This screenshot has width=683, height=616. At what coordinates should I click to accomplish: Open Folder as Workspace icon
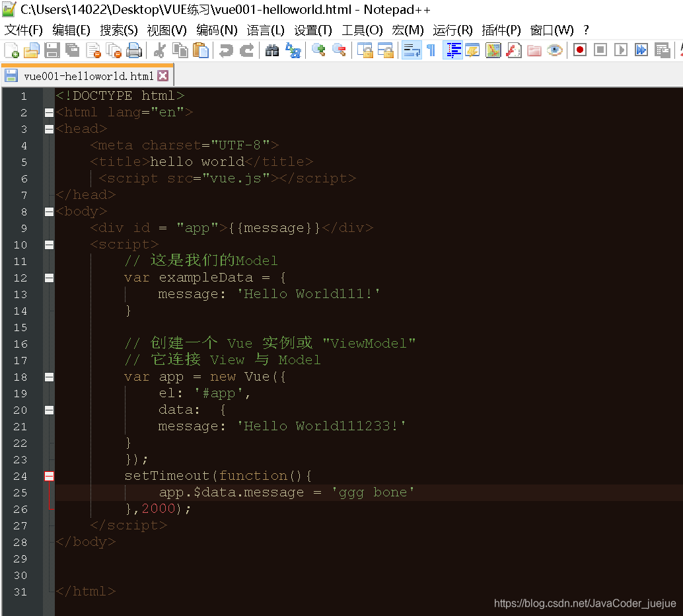[534, 50]
